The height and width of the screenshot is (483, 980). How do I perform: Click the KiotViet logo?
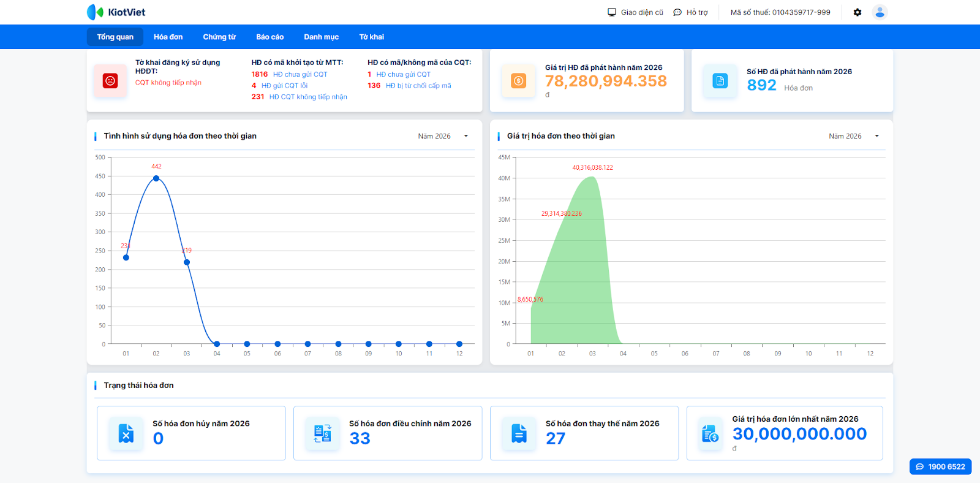pyautogui.click(x=116, y=12)
